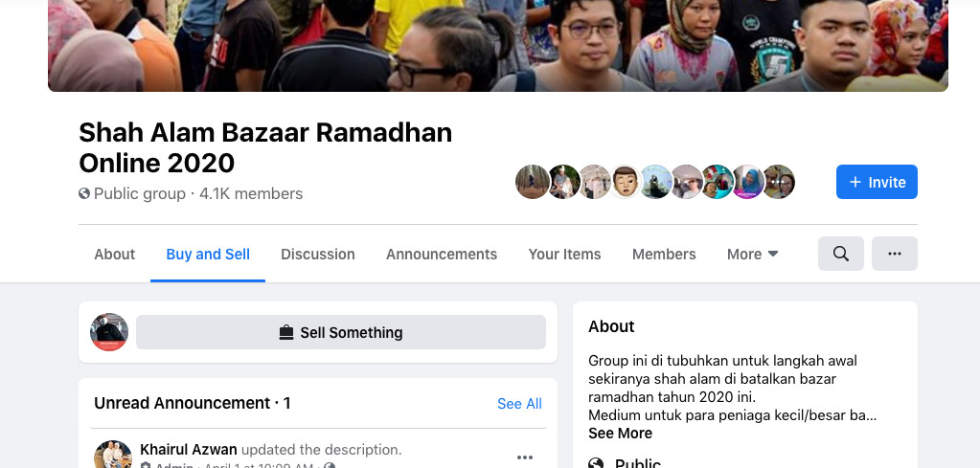The height and width of the screenshot is (468, 980).
Task: Click the group description paragraph in About
Action: point(733,388)
